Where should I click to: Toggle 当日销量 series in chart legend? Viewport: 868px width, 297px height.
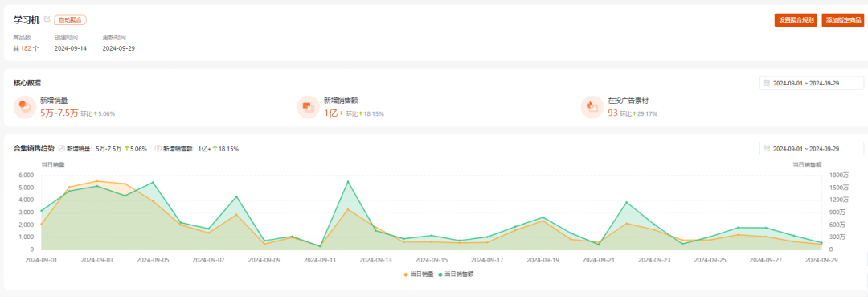419,274
